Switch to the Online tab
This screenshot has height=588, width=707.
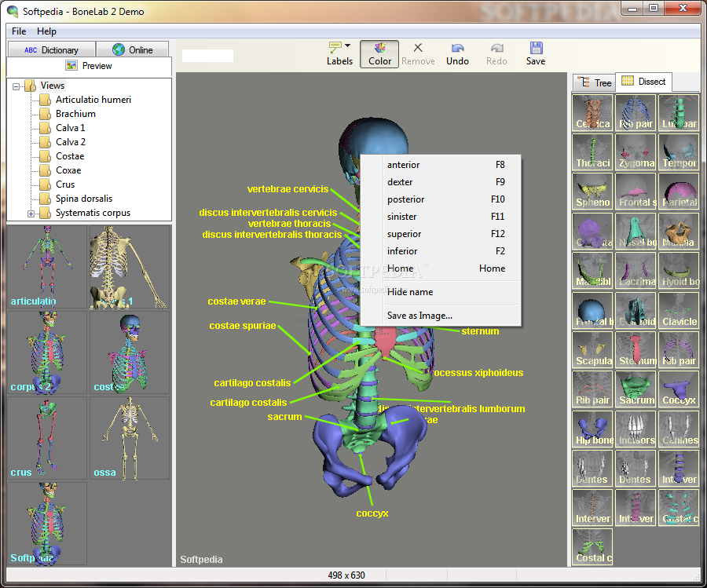click(x=133, y=49)
